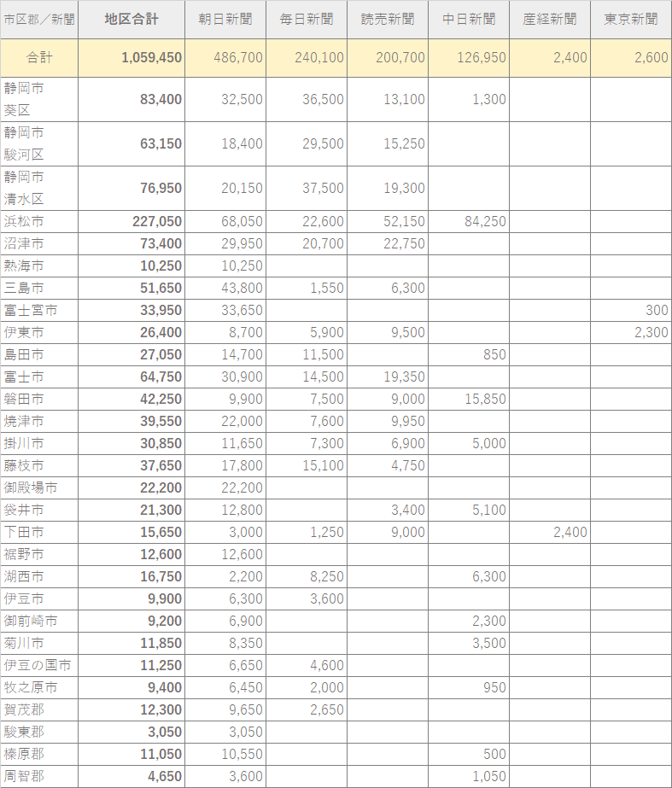Select the 富士市 row label
Viewport: 672px width, 788px height.
click(39, 376)
